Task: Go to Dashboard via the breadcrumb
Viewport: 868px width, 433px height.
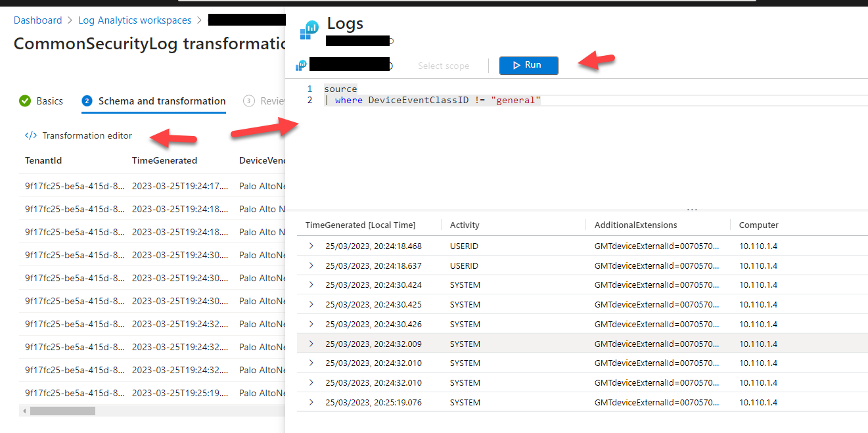Action: (x=37, y=20)
